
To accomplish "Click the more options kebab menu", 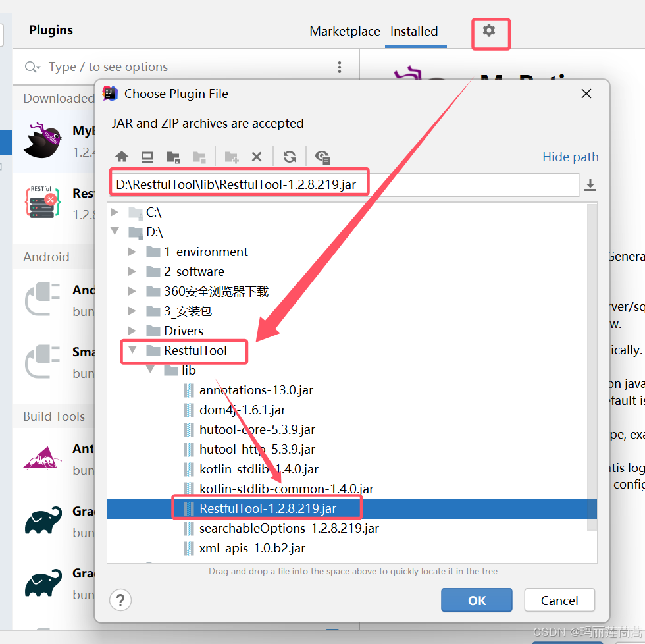I will (x=339, y=67).
